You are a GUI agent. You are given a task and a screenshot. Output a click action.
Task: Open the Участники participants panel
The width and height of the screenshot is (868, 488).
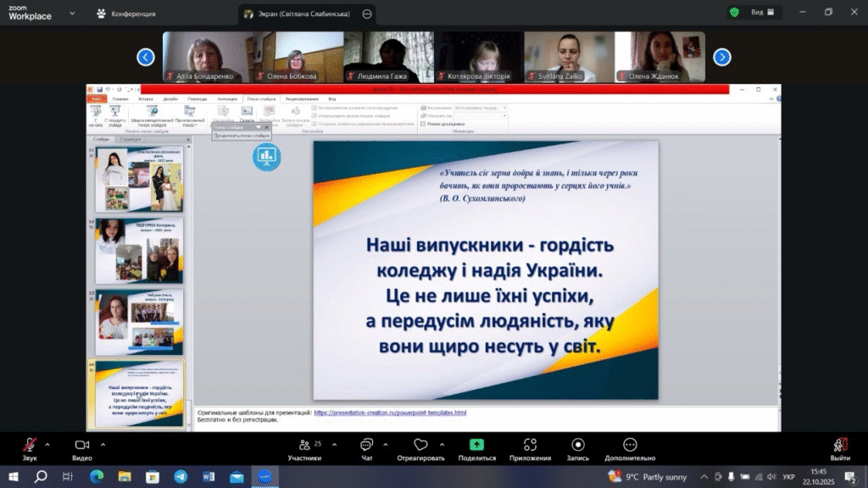pos(304,445)
